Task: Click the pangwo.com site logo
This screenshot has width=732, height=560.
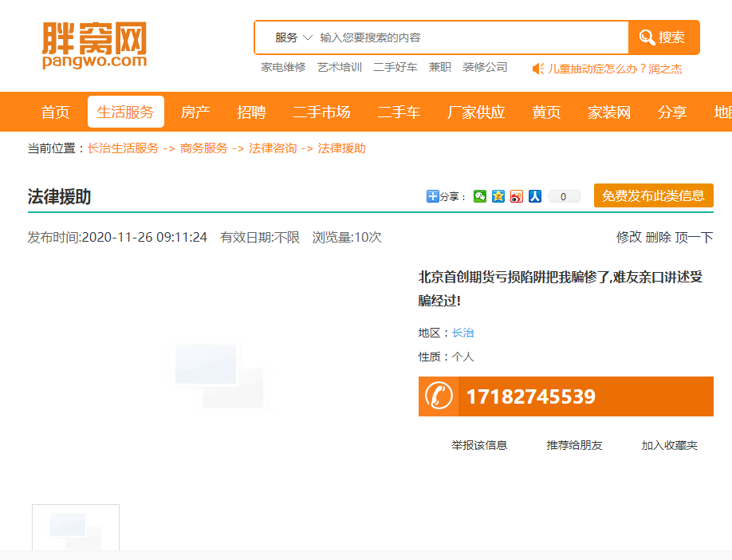Action: pos(94,45)
